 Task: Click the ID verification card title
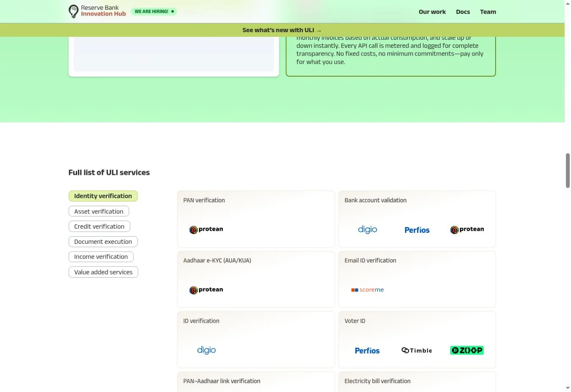[201, 321]
